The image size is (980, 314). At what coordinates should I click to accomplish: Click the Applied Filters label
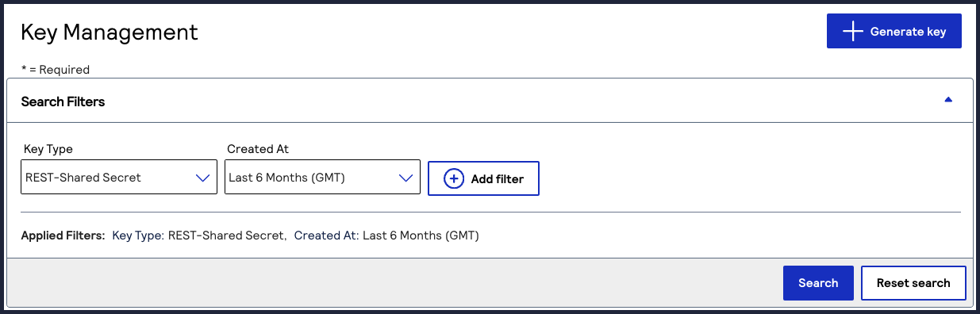point(63,235)
